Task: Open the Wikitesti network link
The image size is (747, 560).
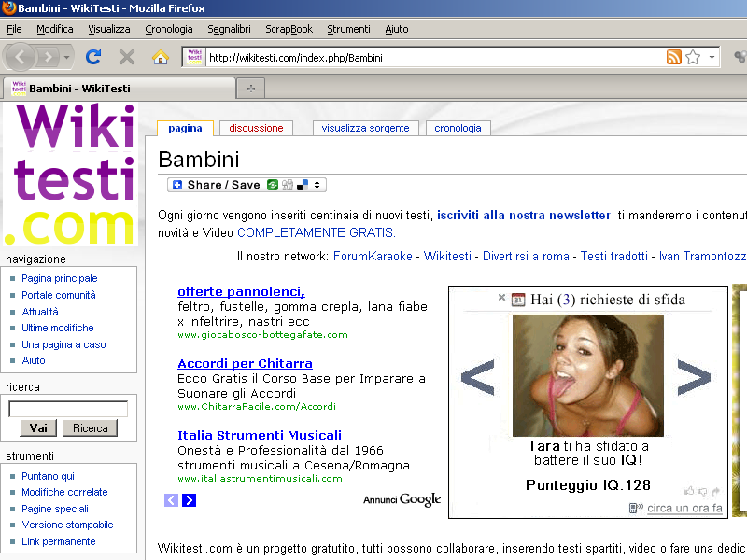Action: (447, 256)
